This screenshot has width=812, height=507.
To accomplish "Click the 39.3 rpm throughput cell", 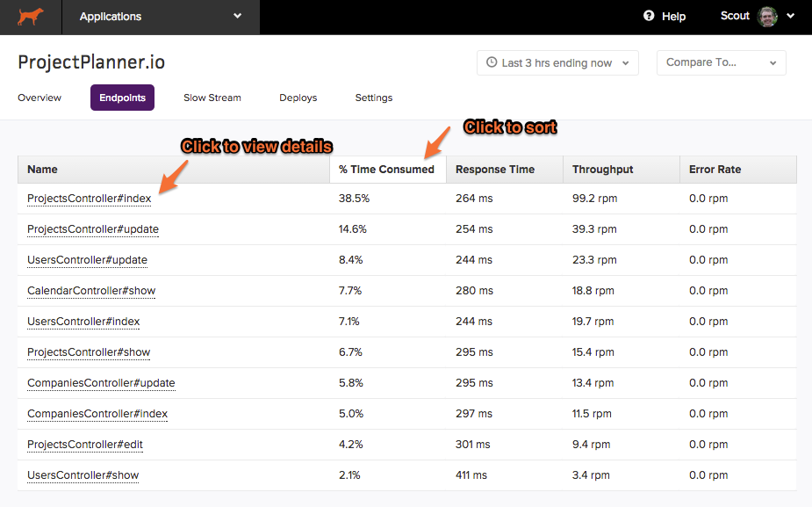I will click(x=594, y=229).
